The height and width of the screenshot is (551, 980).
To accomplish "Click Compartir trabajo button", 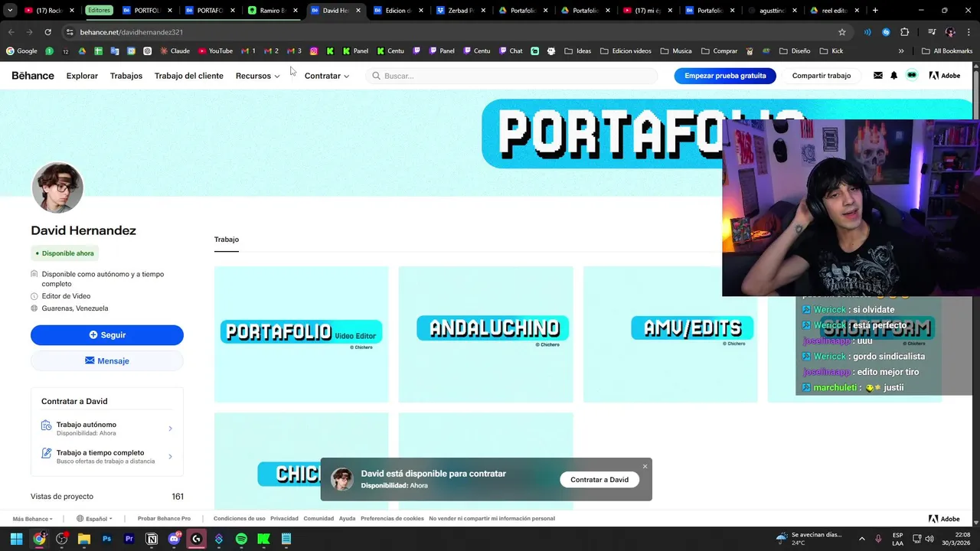I will (x=822, y=76).
